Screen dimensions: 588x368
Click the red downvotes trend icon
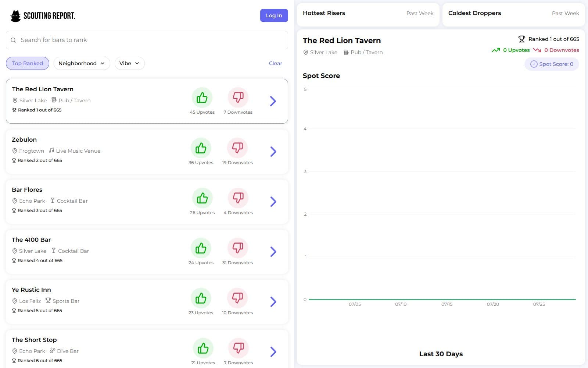pos(537,50)
